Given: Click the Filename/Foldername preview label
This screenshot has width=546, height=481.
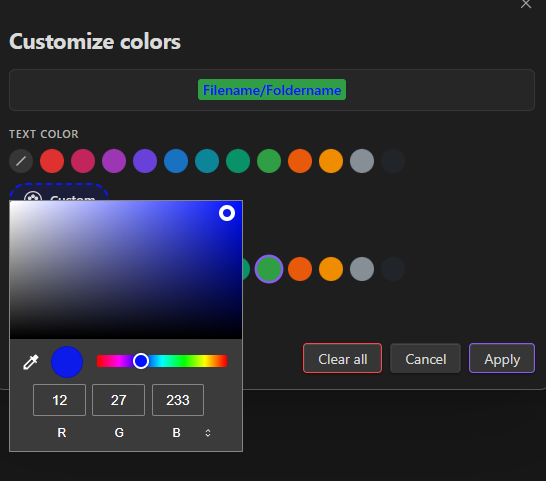Looking at the screenshot, I should [272, 90].
